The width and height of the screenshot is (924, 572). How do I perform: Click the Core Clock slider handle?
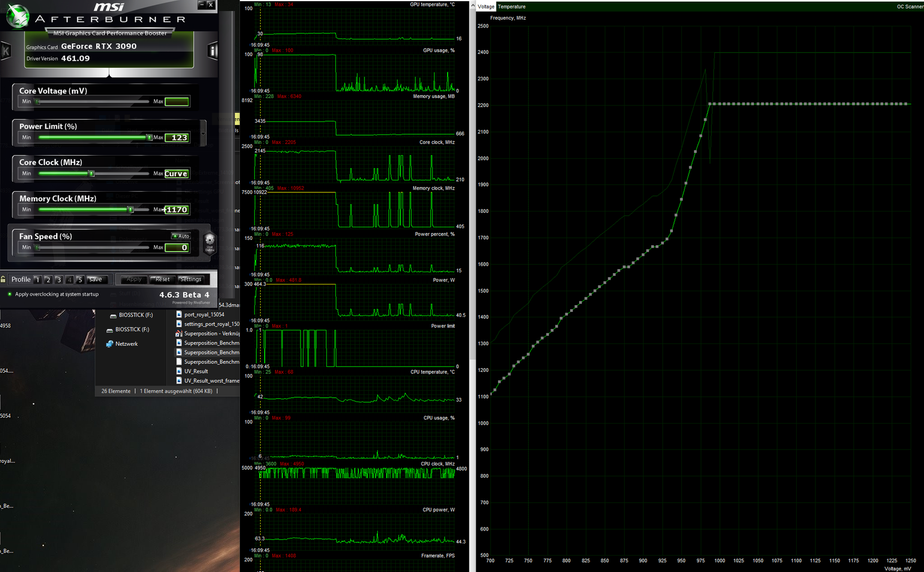(x=92, y=173)
